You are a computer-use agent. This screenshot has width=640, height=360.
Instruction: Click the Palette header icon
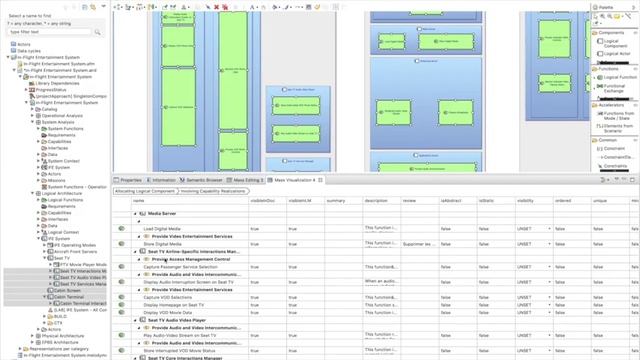point(596,7)
